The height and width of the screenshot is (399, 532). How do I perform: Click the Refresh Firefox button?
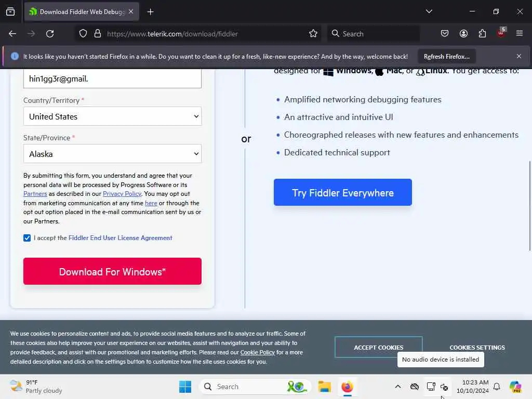pyautogui.click(x=446, y=56)
